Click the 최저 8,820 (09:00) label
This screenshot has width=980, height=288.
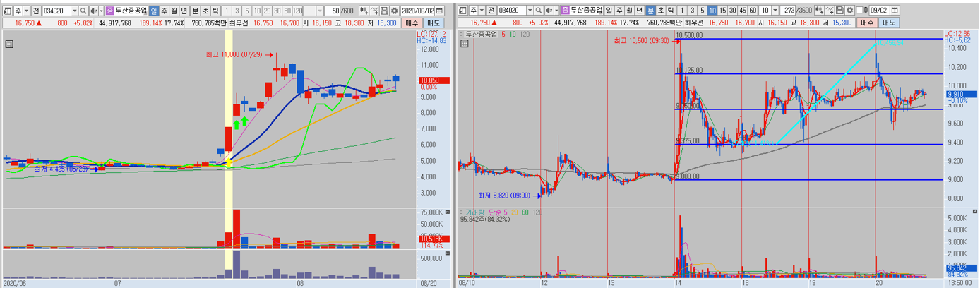pyautogui.click(x=506, y=195)
